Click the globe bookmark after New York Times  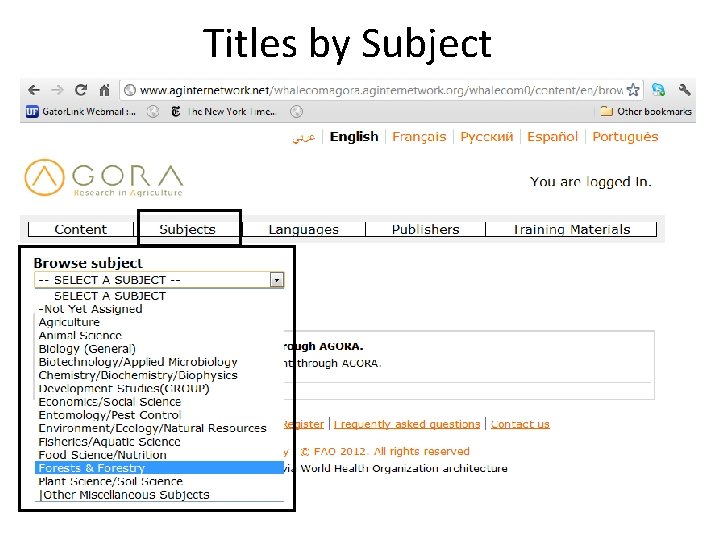coord(297,112)
